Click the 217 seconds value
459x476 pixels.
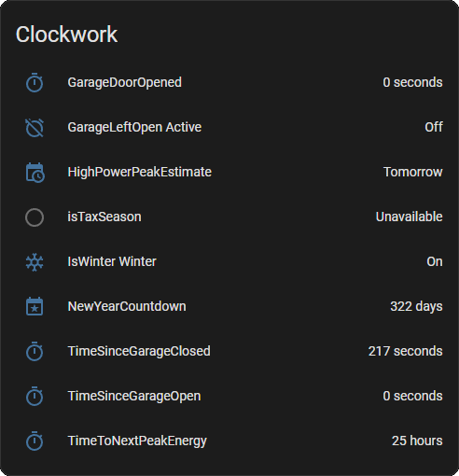click(x=406, y=351)
